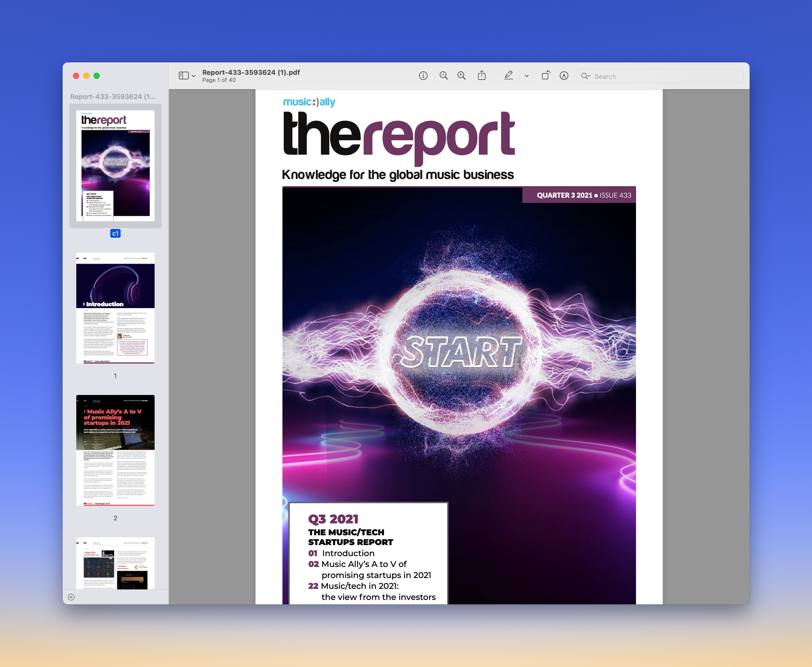The height and width of the screenshot is (667, 812).
Task: Click the red close window button
Action: [76, 76]
